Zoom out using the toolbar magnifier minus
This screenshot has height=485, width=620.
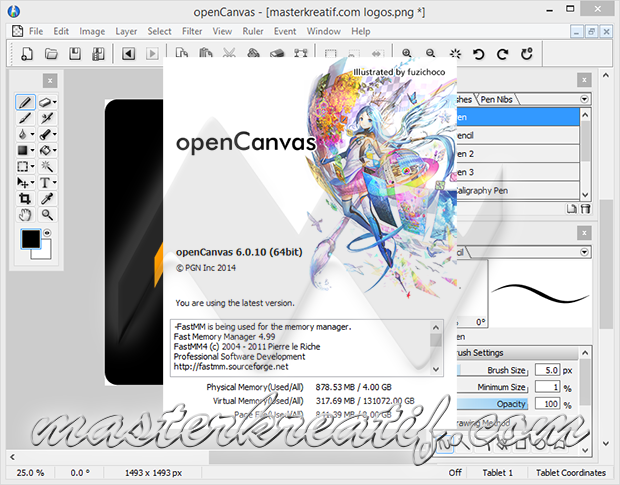click(431, 53)
